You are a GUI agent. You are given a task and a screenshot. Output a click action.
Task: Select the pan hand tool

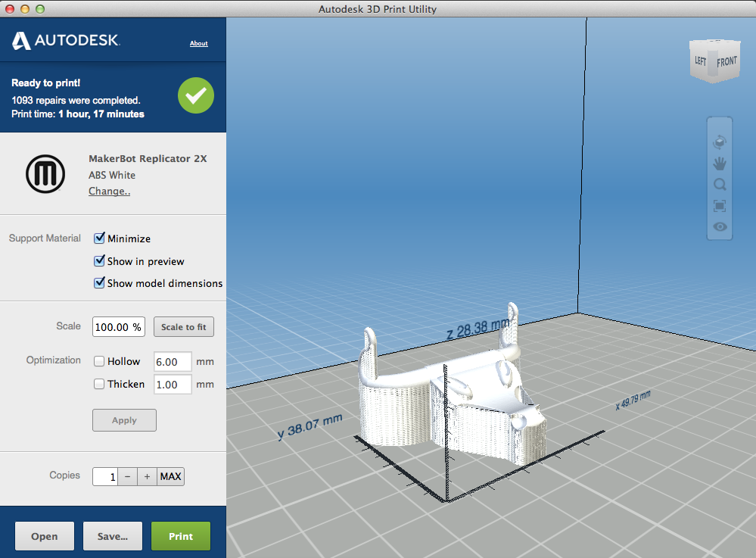point(719,163)
